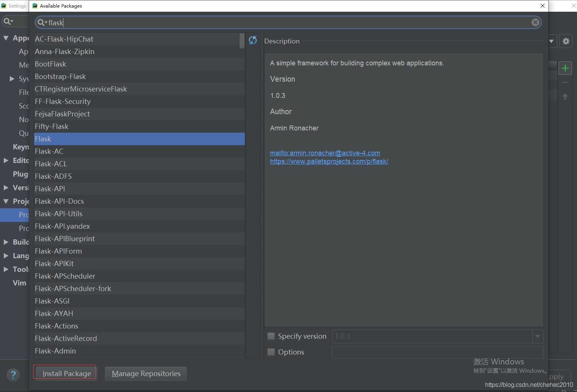Select the Flask-ActiveRecord package
This screenshot has width=577, height=392.
(139, 338)
